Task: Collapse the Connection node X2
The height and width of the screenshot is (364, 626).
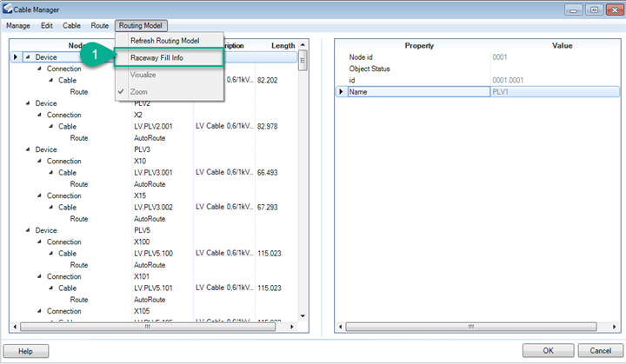Action: tap(39, 115)
